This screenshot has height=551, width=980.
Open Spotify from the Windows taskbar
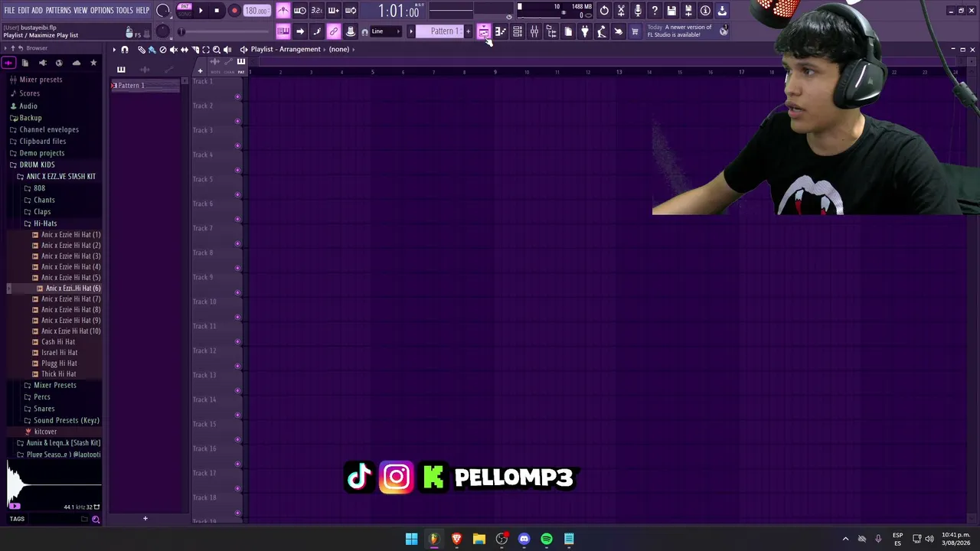point(547,539)
